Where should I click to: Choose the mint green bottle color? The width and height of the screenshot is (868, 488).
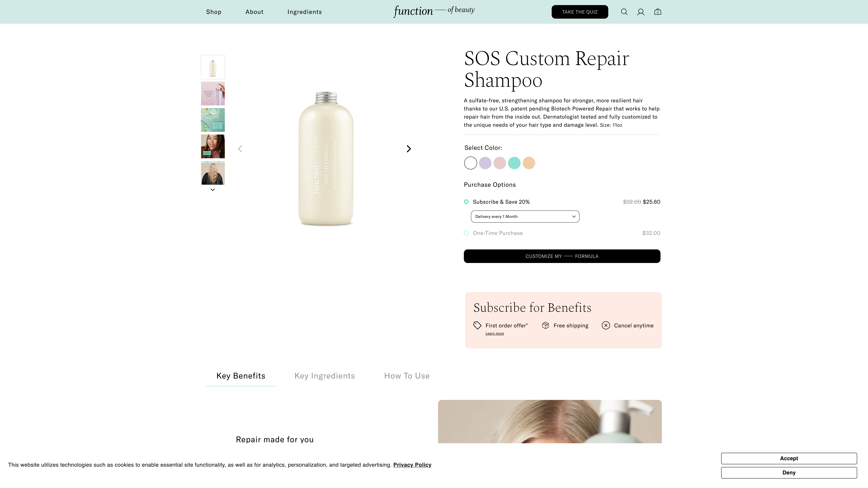pyautogui.click(x=514, y=163)
